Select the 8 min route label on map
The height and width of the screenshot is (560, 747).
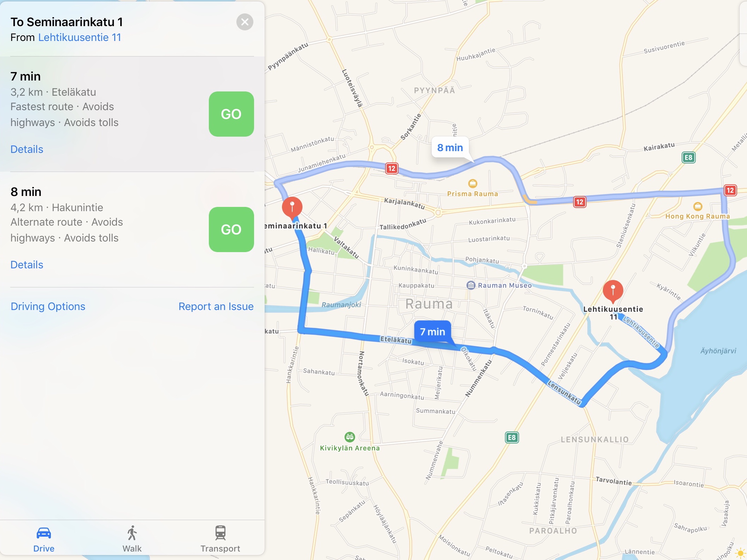tap(450, 148)
